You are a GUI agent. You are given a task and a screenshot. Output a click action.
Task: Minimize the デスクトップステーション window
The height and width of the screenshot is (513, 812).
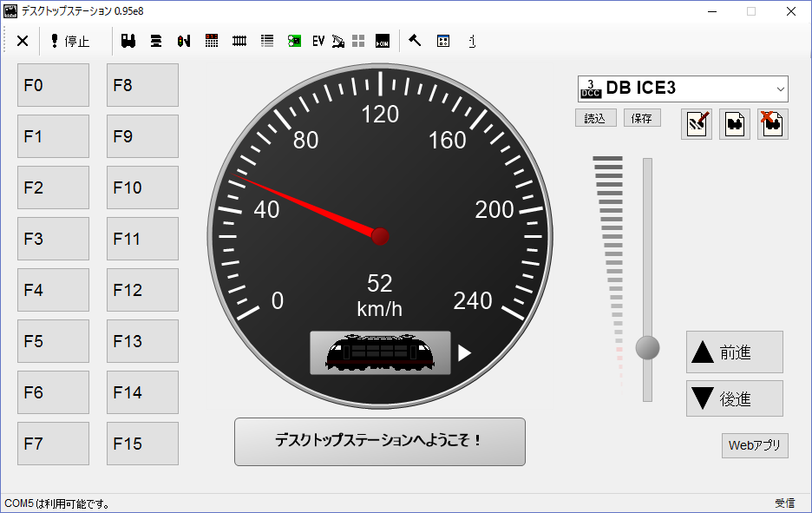[x=712, y=11]
